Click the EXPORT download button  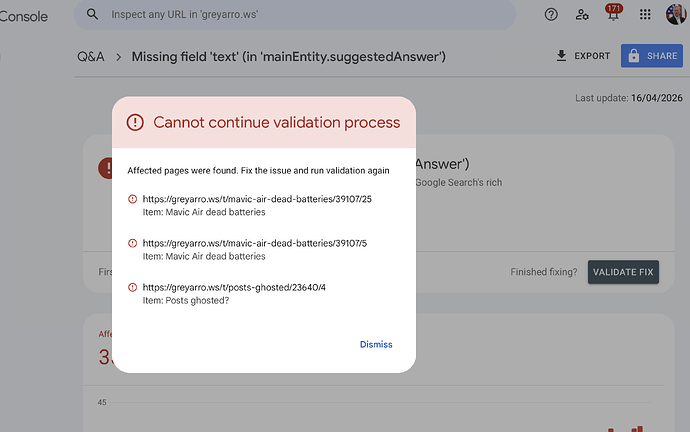pyautogui.click(x=583, y=56)
